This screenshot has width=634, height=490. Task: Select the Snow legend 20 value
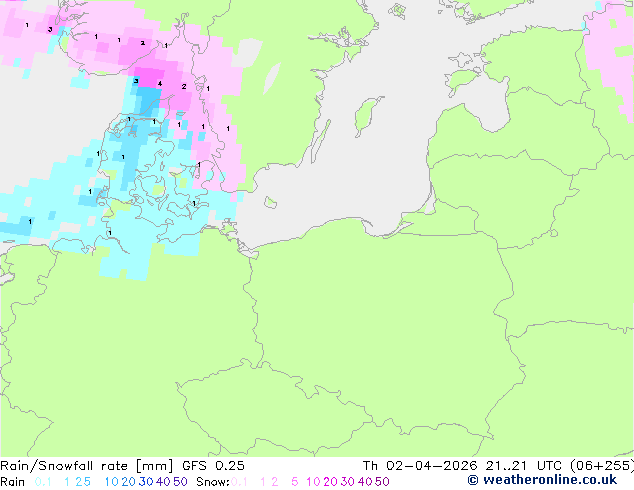[x=330, y=482]
